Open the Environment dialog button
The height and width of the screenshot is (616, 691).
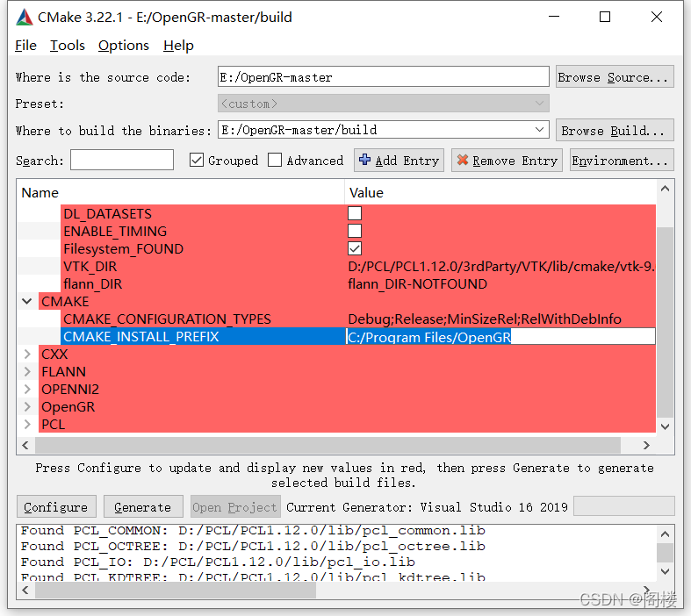(622, 161)
